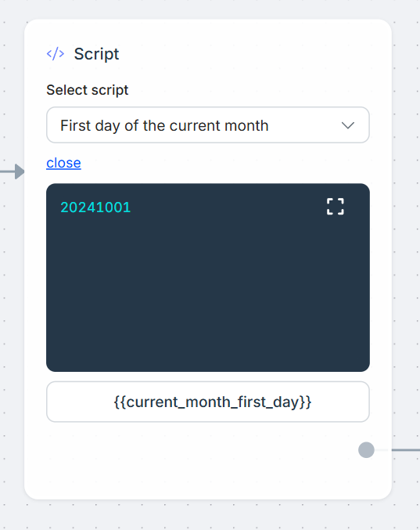
Task: Click the outgoing connection line
Action: 405,450
